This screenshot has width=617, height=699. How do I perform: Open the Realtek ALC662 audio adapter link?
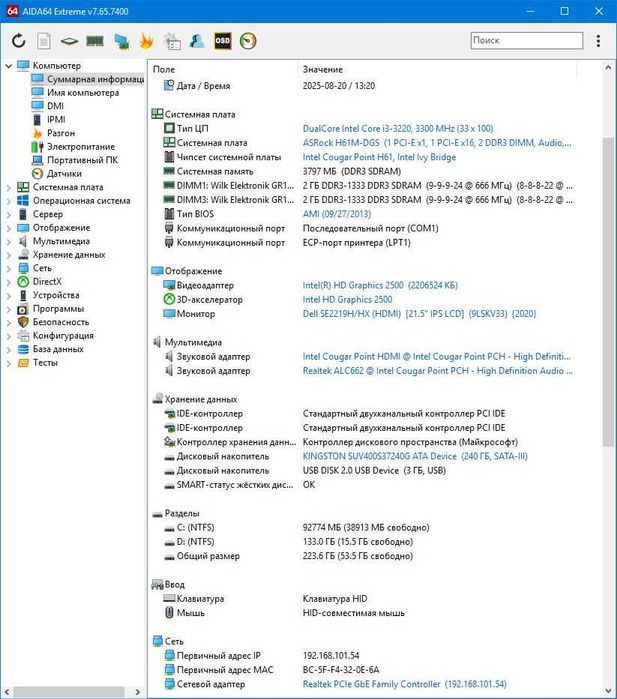point(438,371)
